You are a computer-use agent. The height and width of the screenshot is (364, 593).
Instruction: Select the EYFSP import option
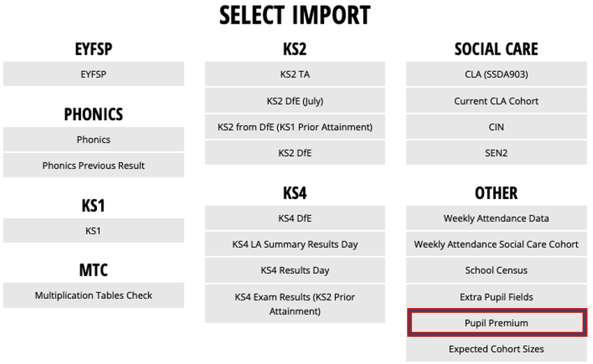point(94,74)
